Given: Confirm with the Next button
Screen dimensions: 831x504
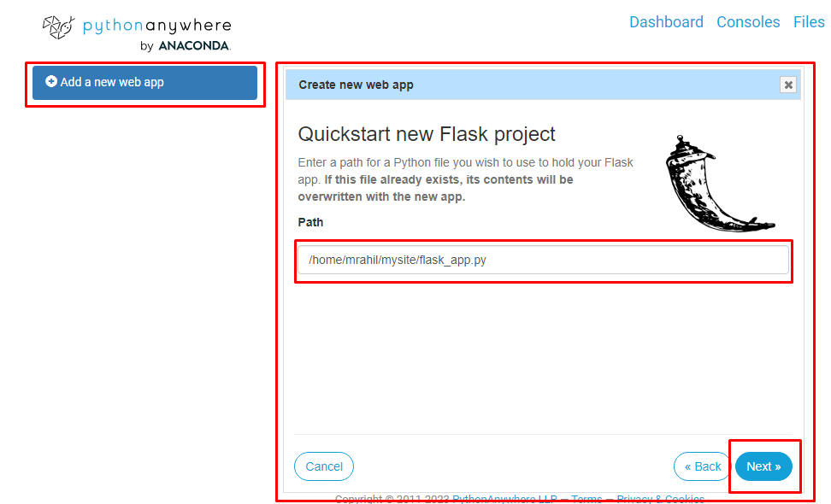Looking at the screenshot, I should 763,466.
